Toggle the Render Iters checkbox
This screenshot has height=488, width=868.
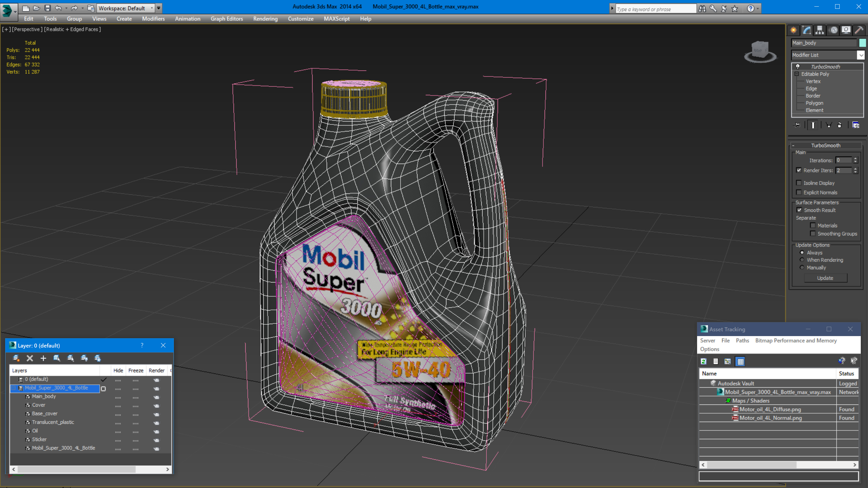point(799,170)
